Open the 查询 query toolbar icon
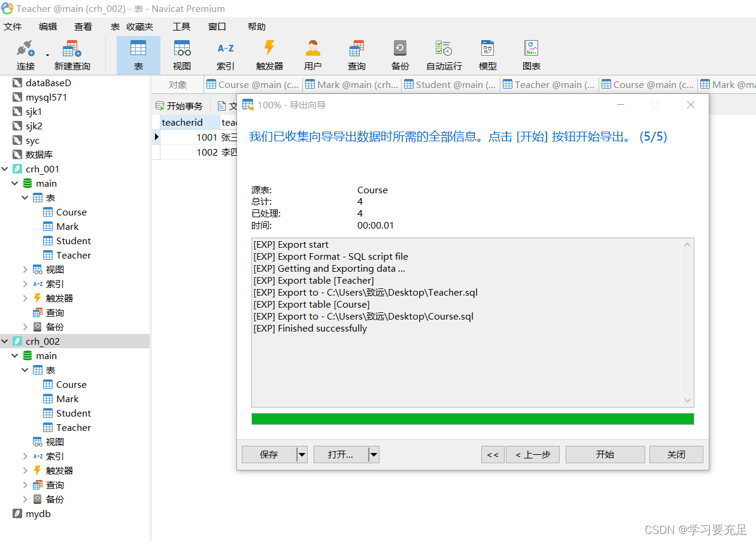 coord(357,55)
